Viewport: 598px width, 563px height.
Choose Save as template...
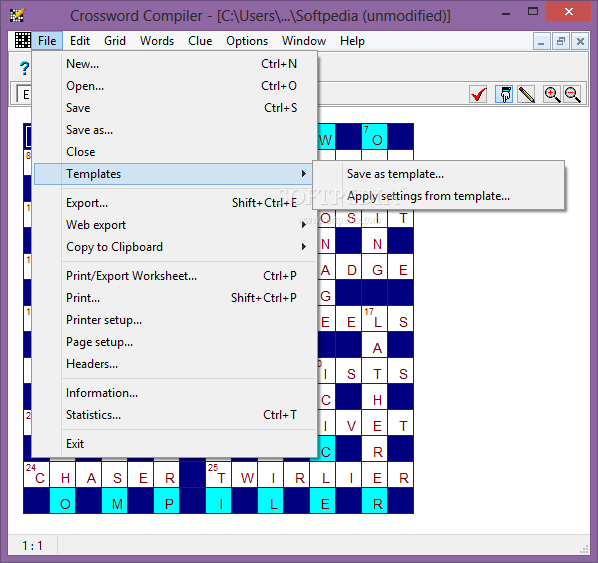coord(439,174)
